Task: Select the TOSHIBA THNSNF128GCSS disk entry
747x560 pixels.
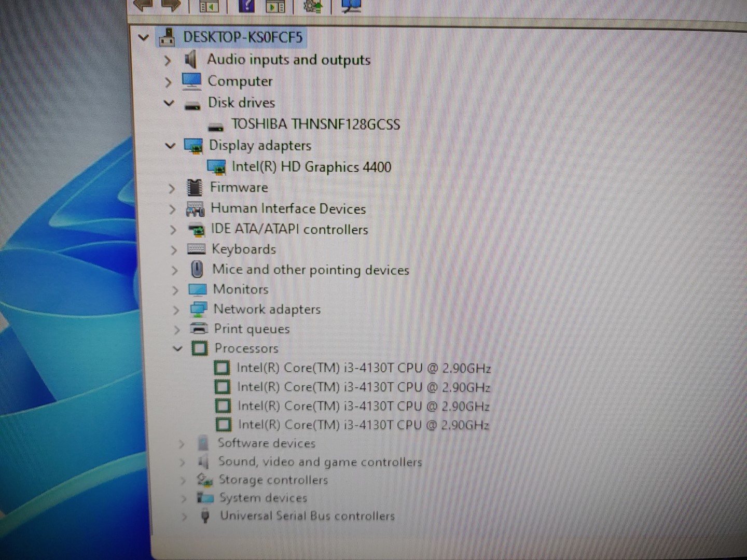Action: click(315, 124)
